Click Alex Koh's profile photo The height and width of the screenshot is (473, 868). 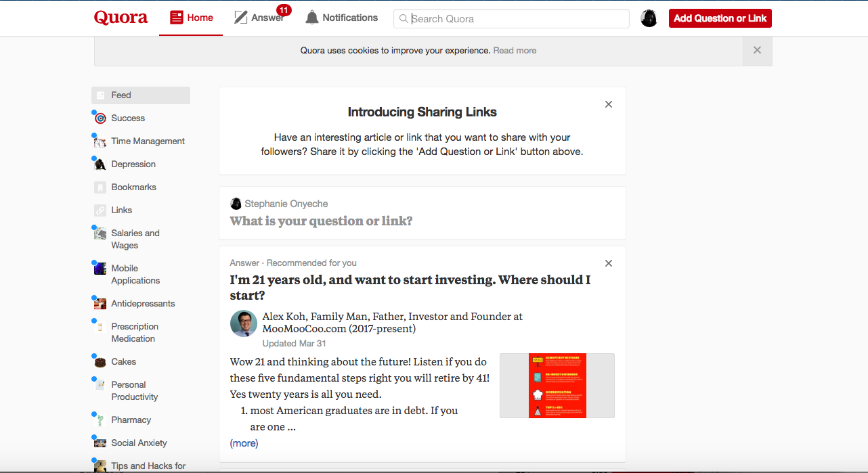pos(244,323)
